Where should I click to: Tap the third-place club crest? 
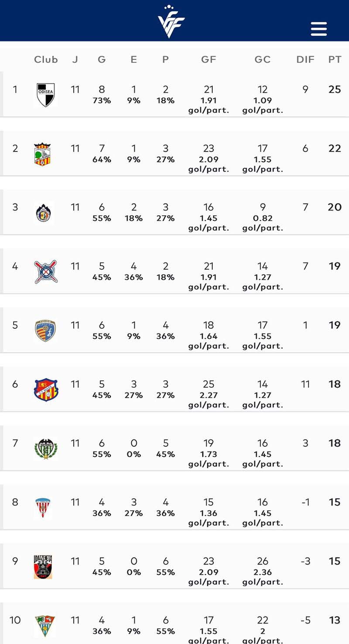45,213
